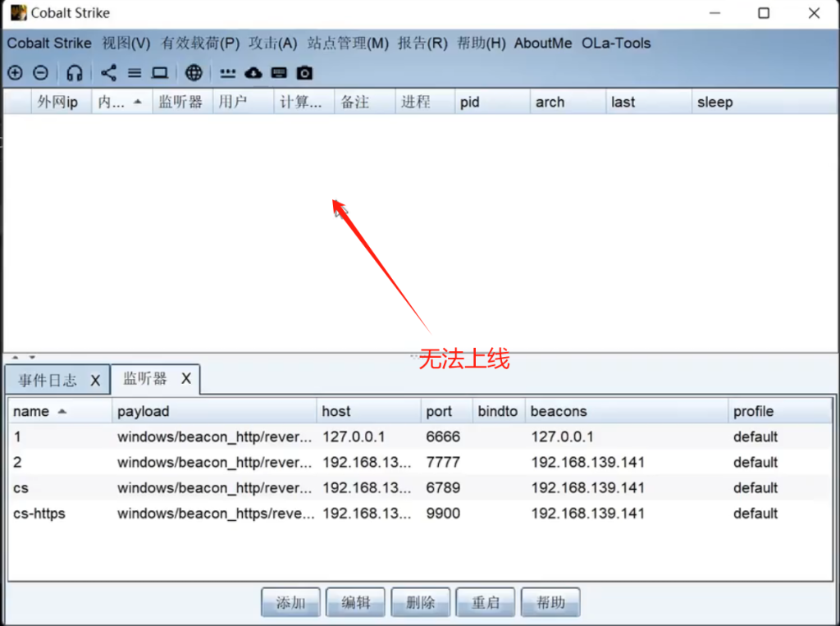Click the Cobalt Strike title bar logo
The width and height of the screenshot is (840, 626).
point(18,12)
